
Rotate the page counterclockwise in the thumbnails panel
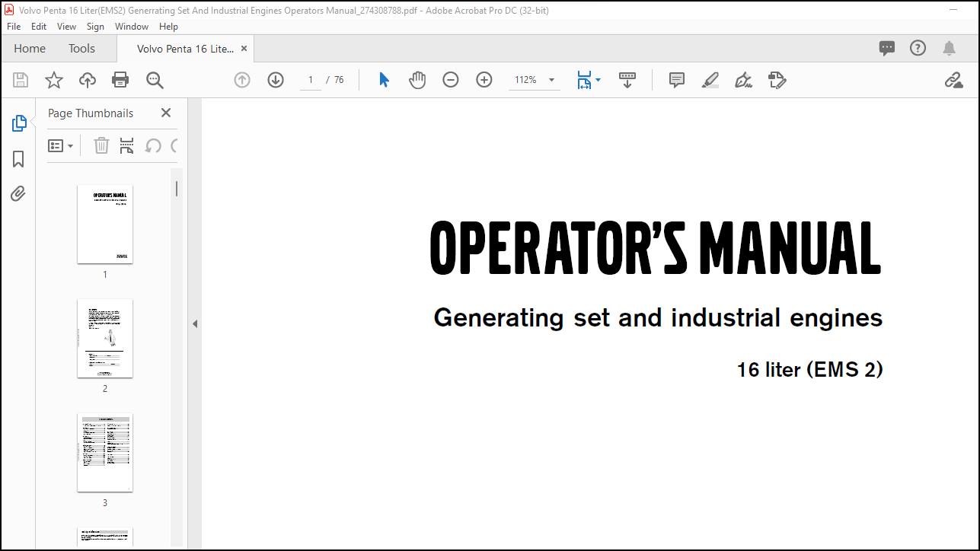(x=153, y=145)
